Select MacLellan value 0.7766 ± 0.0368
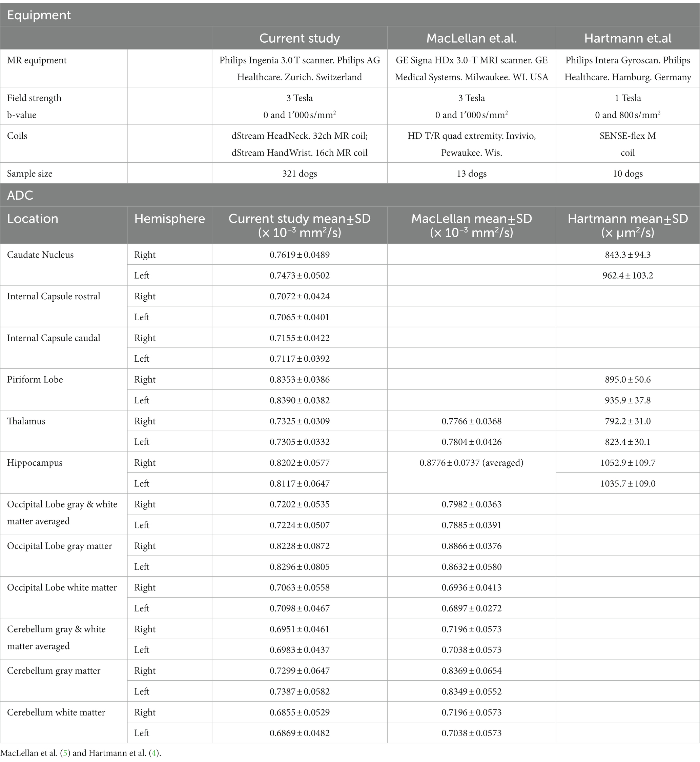Screen dimensions: 700x762 click(472, 421)
